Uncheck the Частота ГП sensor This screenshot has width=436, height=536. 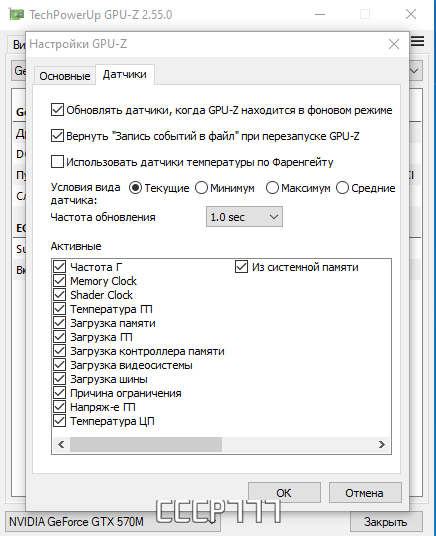click(x=60, y=267)
